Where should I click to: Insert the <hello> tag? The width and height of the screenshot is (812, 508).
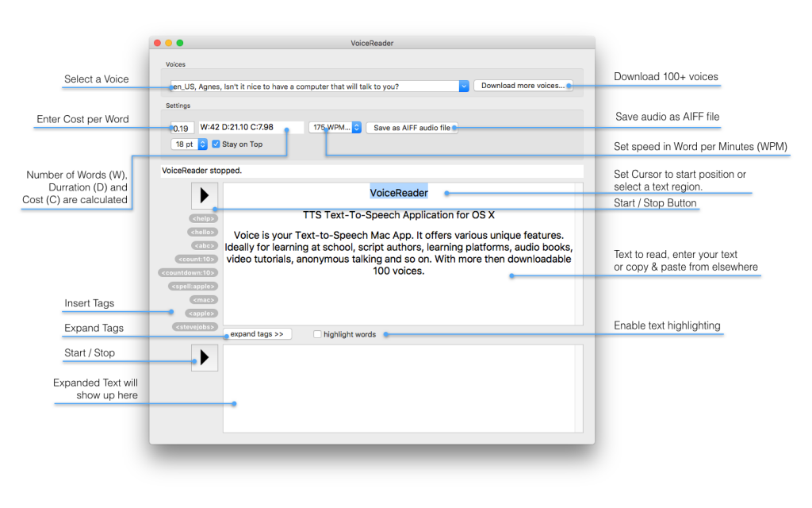coord(202,233)
